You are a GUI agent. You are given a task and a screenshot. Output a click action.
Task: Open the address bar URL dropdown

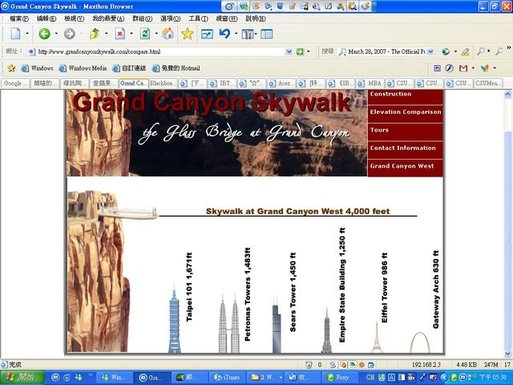pos(289,52)
